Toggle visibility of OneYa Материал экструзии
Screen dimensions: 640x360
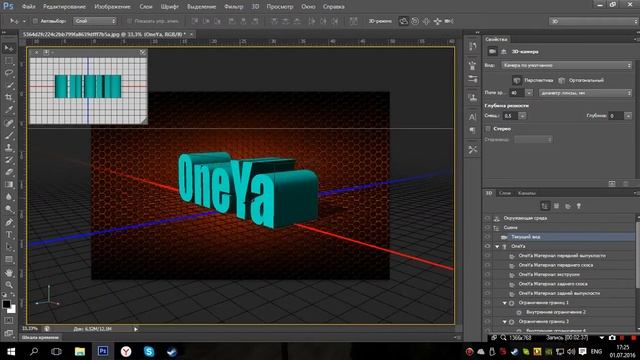pos(487,274)
